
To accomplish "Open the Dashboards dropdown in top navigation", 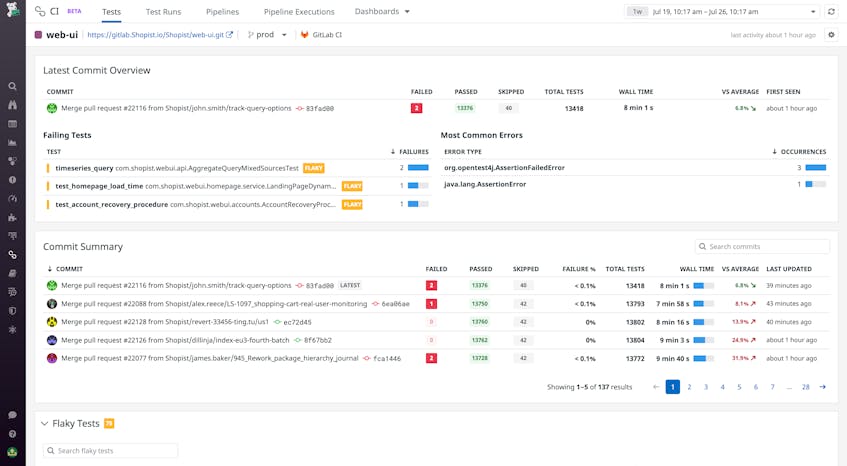I will [x=382, y=11].
